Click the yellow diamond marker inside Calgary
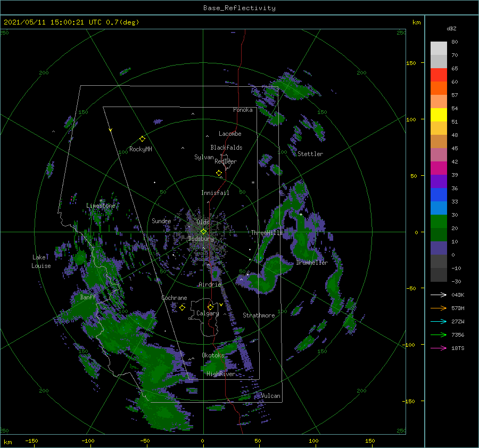Screen dimensions: 479x448 click(x=210, y=307)
